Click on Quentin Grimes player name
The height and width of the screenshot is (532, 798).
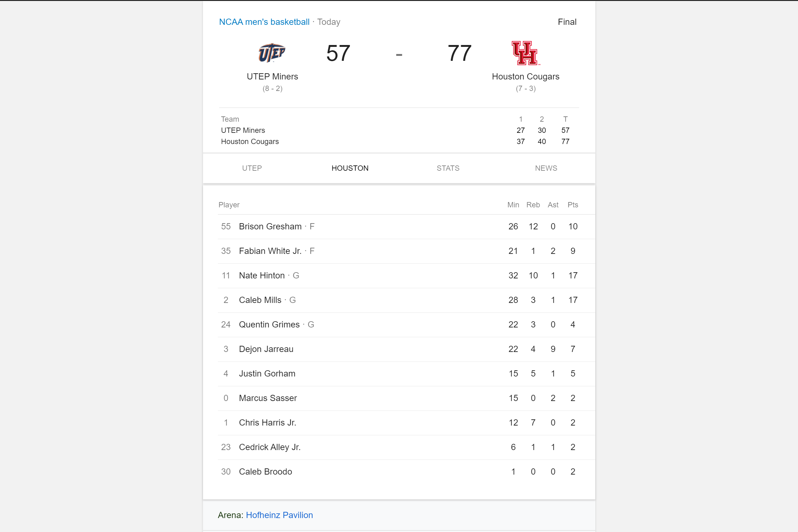(x=269, y=325)
